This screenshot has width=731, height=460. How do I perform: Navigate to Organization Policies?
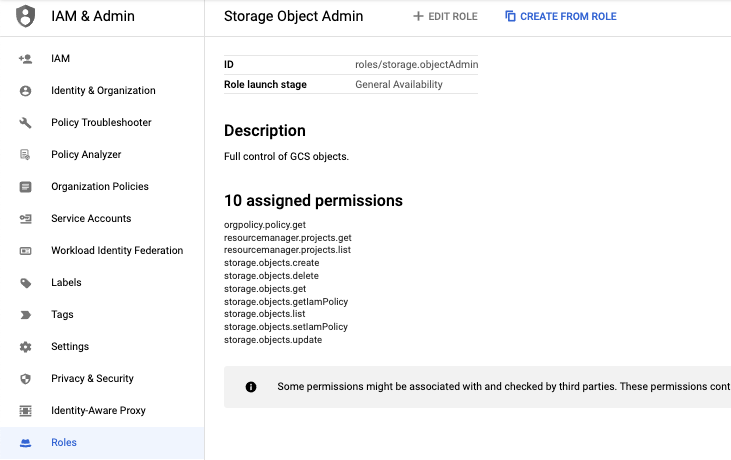coord(102,187)
